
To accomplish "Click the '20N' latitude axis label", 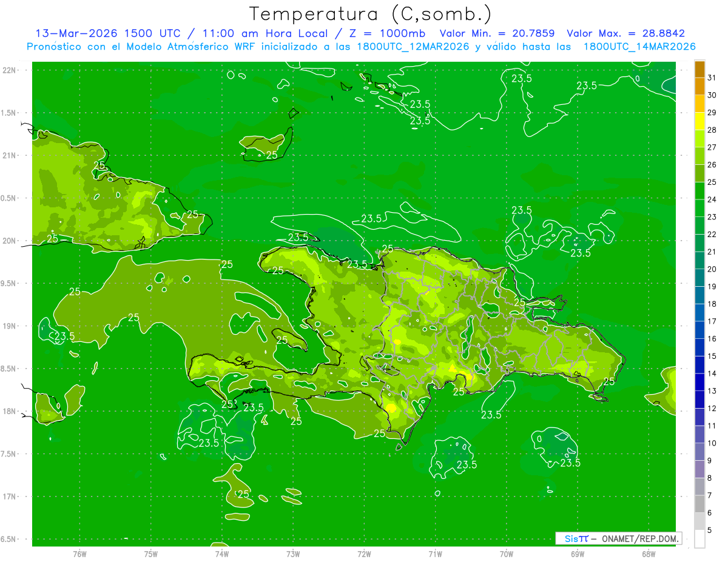I will tap(10, 241).
